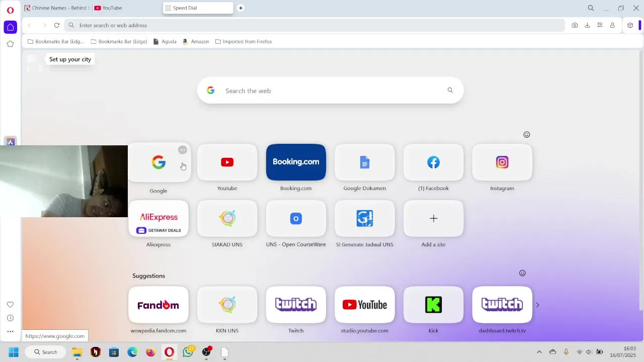Open the Agoda bookmark
This screenshot has width=644, height=362.
point(165,42)
